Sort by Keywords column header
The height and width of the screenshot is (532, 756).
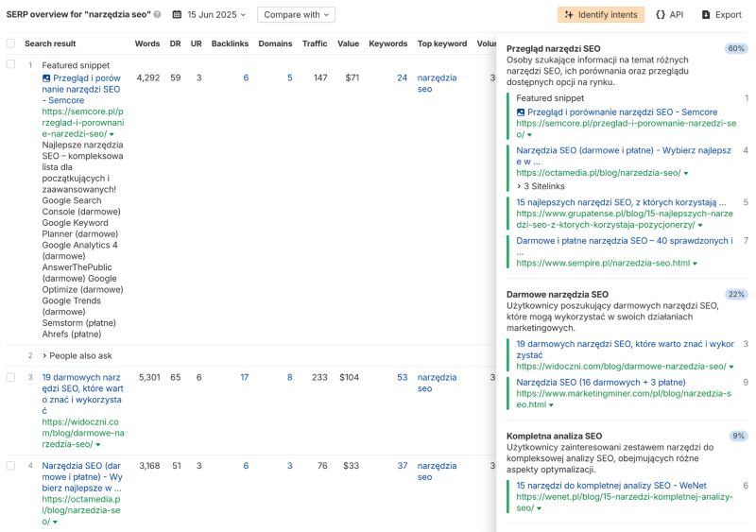[388, 43]
